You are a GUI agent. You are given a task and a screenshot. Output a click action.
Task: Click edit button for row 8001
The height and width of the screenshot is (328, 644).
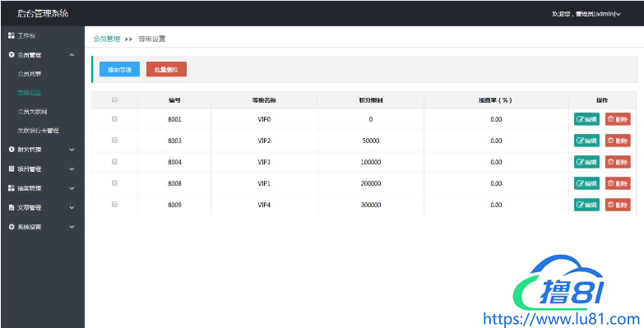586,119
